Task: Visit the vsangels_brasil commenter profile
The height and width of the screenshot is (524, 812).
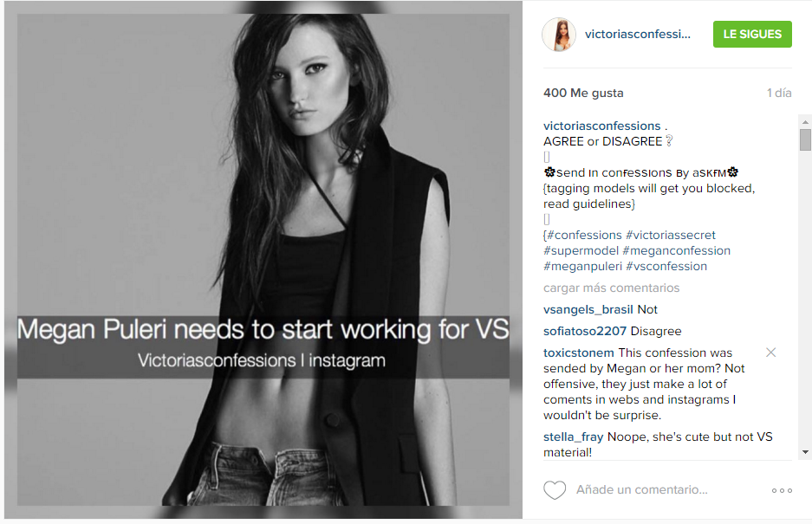Action: (x=588, y=310)
